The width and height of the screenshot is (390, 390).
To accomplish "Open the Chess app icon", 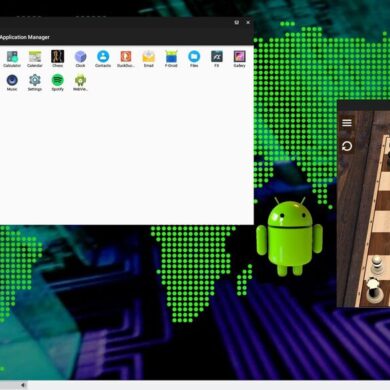I will [57, 56].
